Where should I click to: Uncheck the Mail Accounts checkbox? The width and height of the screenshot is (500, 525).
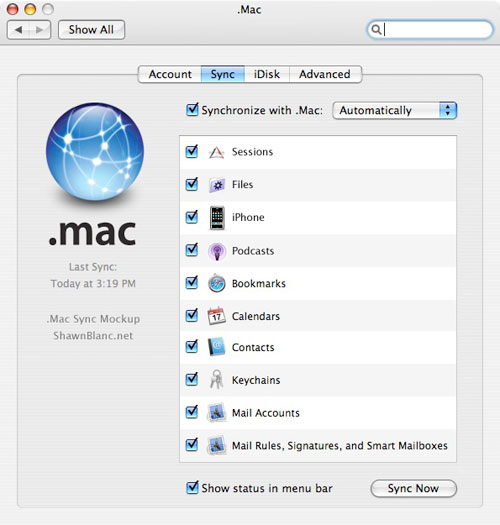point(192,411)
